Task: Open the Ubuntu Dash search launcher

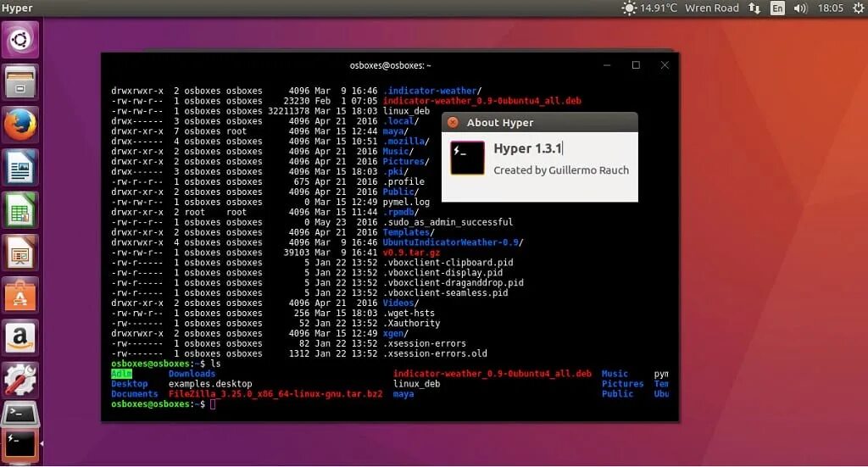Action: point(20,39)
